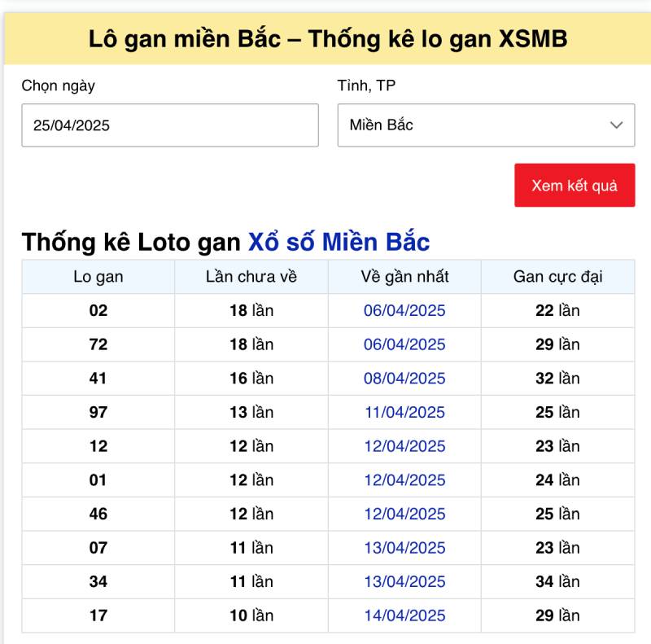Select the Lần chưa về column header

point(251,277)
